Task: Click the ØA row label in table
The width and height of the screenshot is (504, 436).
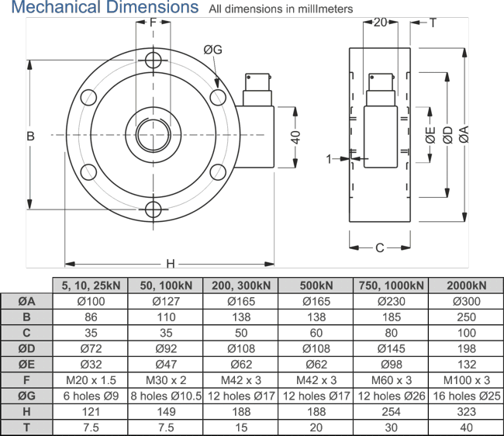Action: click(x=26, y=301)
